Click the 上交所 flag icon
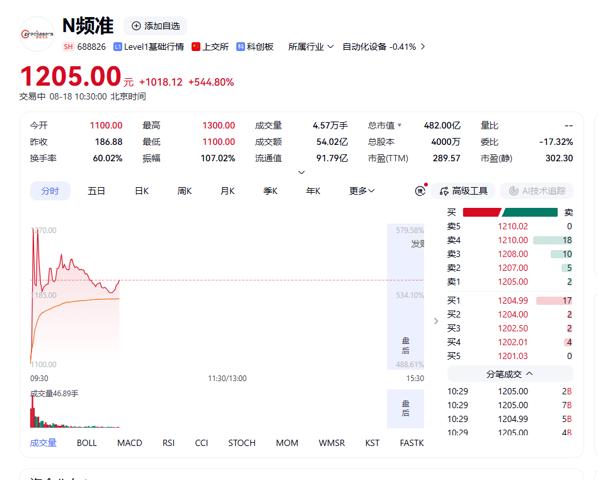This screenshot has height=480, width=598. 196,47
